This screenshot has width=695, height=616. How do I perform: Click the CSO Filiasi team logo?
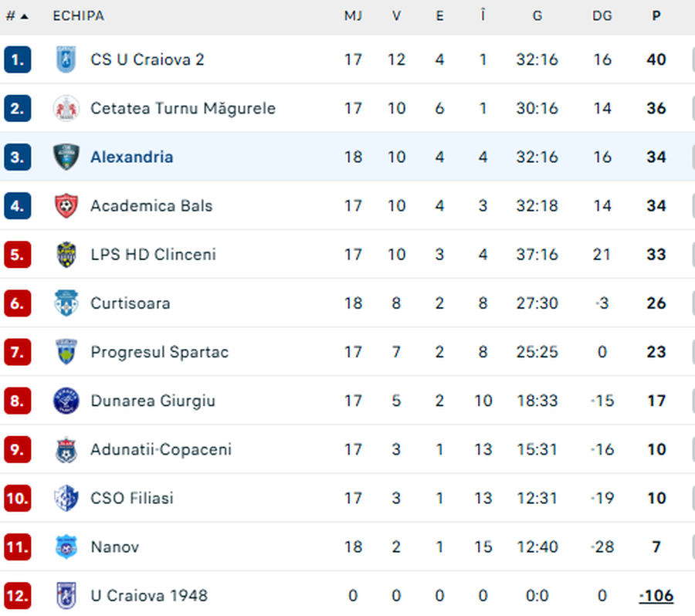[x=66, y=498]
